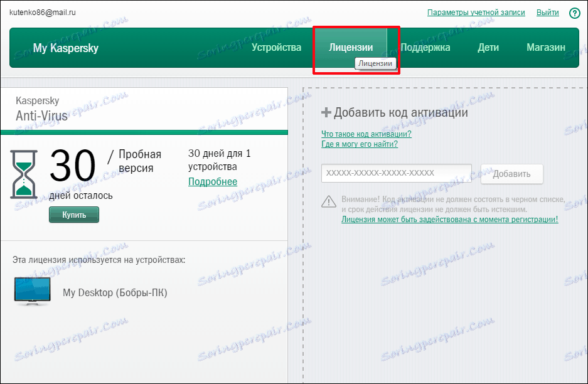The height and width of the screenshot is (384, 588).
Task: Open the Поддержка section
Action: (x=425, y=46)
